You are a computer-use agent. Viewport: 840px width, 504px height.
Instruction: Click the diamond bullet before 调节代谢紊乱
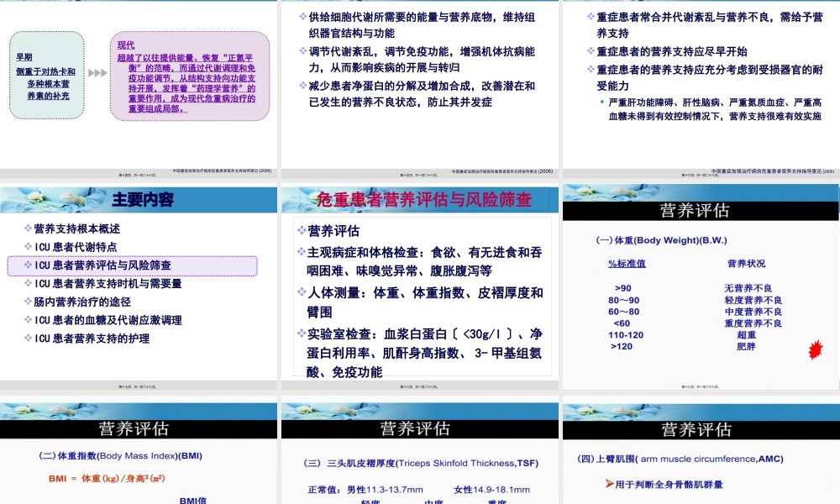pyautogui.click(x=303, y=51)
